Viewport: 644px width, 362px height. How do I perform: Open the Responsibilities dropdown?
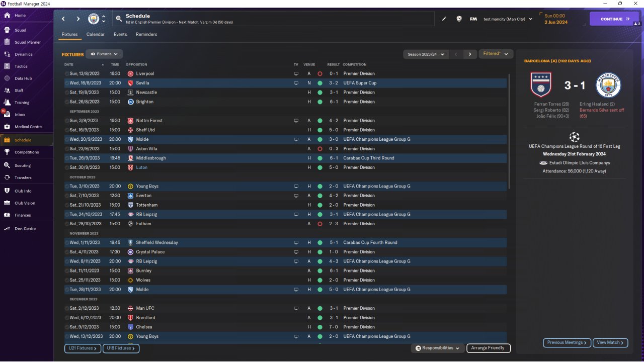coord(437,348)
